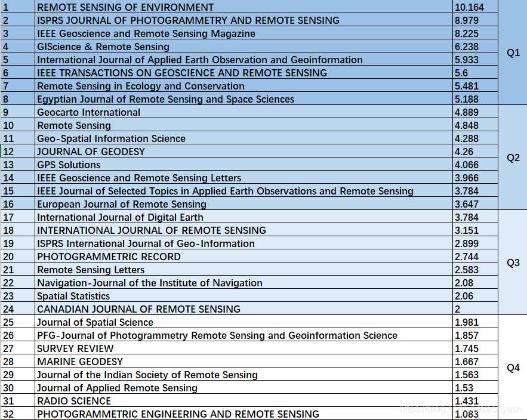Image resolution: width=527 pixels, height=420 pixels.
Task: Select the Geocarto International cell
Action: [244, 112]
